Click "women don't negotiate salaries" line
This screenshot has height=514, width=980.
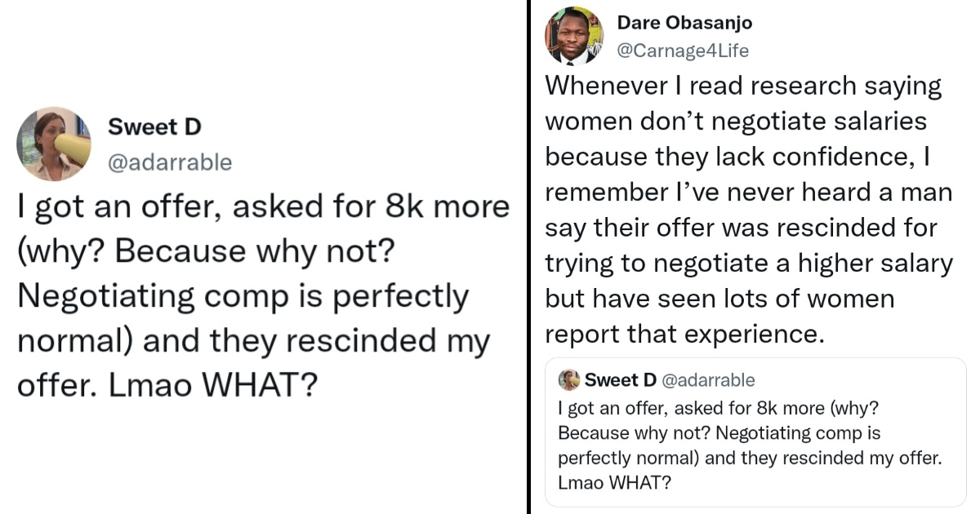pyautogui.click(x=736, y=122)
